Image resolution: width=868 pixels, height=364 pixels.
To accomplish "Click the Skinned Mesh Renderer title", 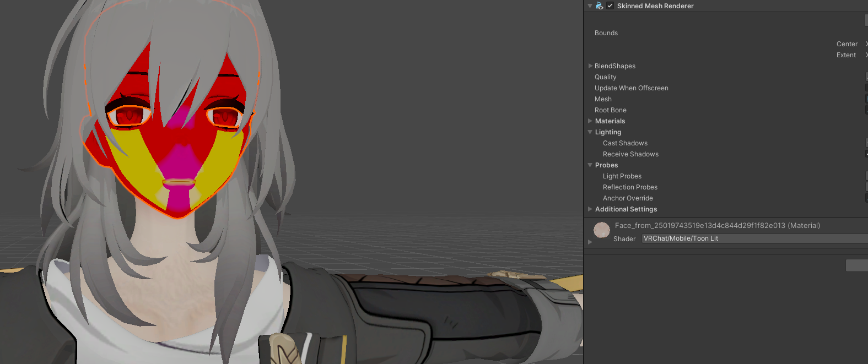I will (655, 6).
